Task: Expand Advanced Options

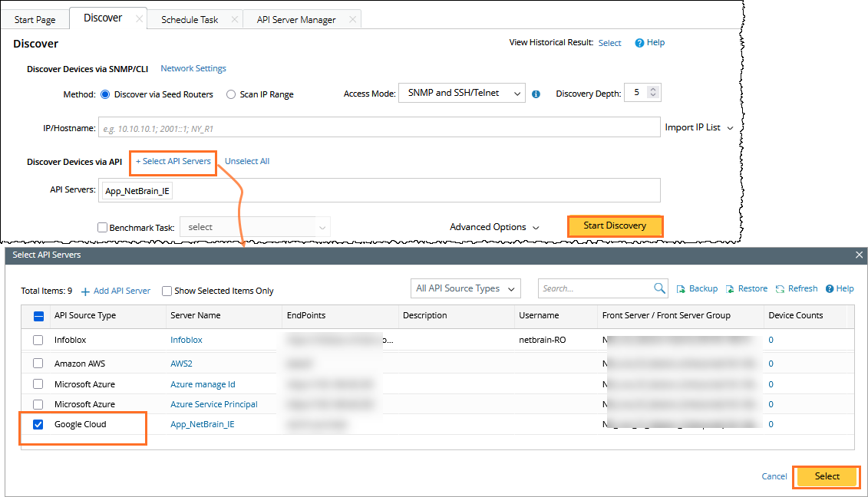Action: pos(494,227)
